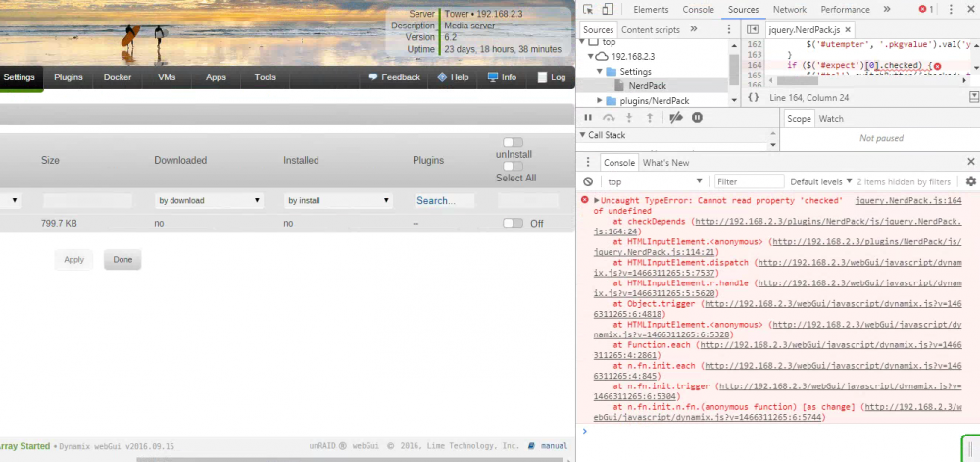Click the Size column header

50,160
